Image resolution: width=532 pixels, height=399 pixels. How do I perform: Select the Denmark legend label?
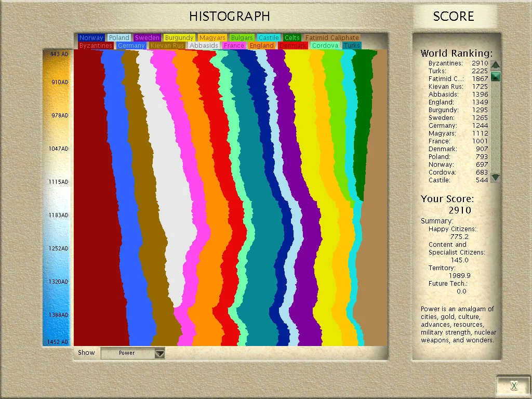coord(293,46)
